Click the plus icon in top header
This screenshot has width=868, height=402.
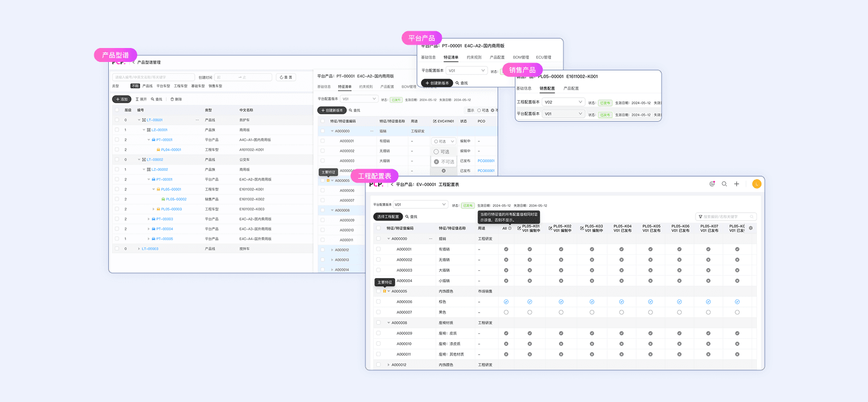tap(736, 184)
